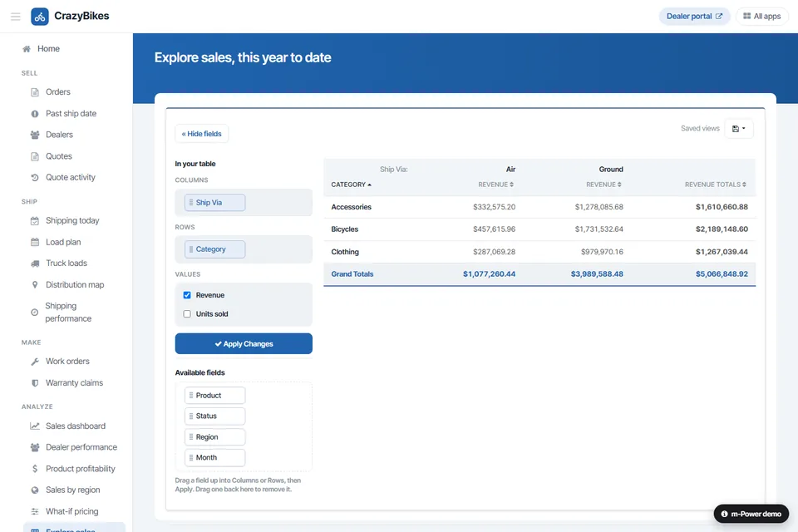This screenshot has height=532, width=798.
Task: Click the What-if pricing sliders icon
Action: coord(35,512)
